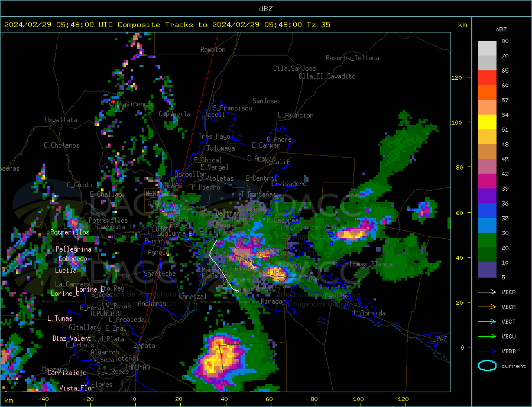
Task: Click the green VBCU arrow in legend
Action: (x=487, y=337)
